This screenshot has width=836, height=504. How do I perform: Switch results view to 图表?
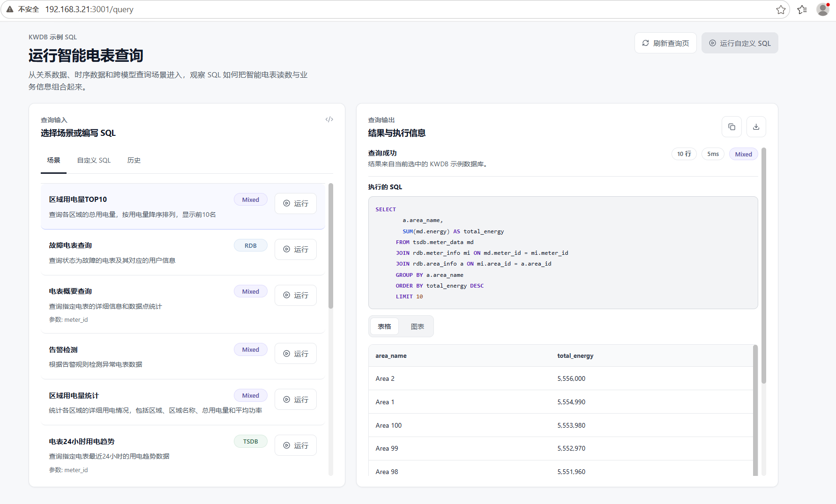click(417, 326)
